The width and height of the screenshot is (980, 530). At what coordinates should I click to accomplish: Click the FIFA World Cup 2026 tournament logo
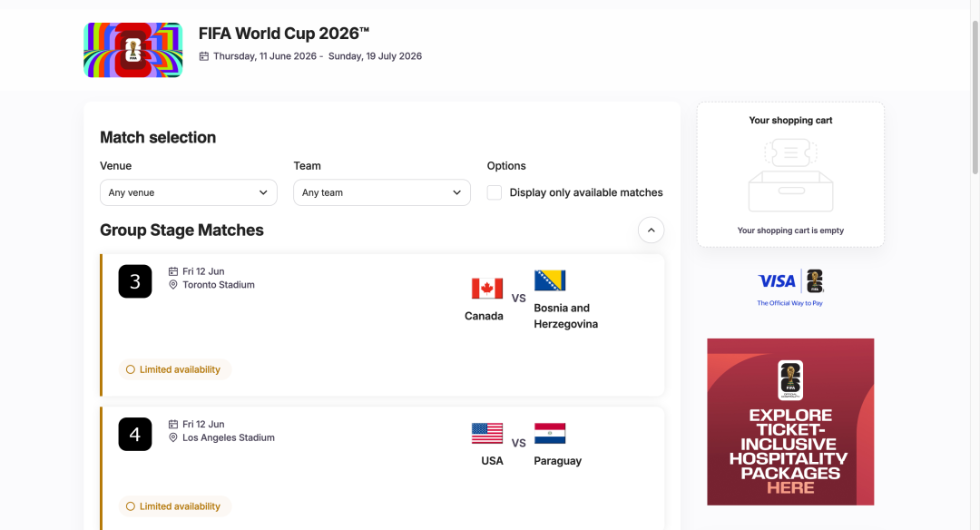[x=132, y=50]
